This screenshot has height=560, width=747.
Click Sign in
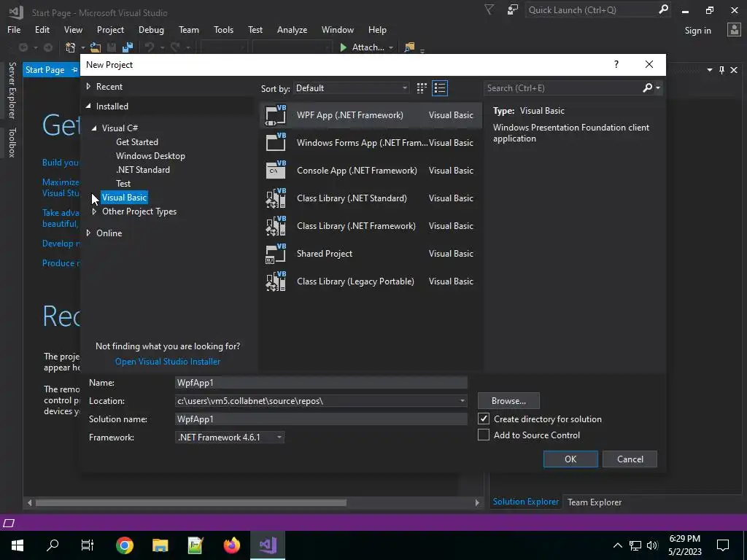pyautogui.click(x=698, y=31)
